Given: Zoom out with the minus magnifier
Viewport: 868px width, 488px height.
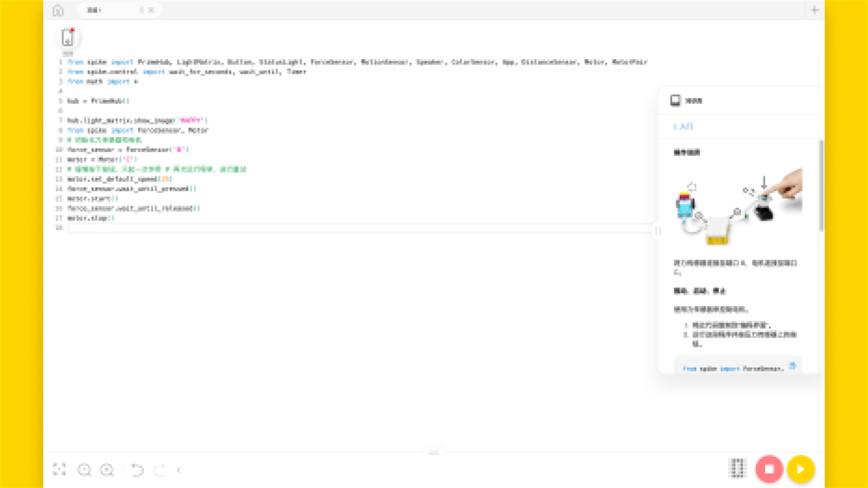Looking at the screenshot, I should point(84,469).
